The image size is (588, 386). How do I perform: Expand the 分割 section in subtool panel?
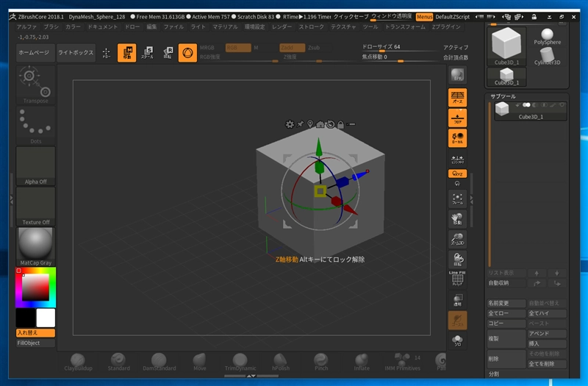494,374
